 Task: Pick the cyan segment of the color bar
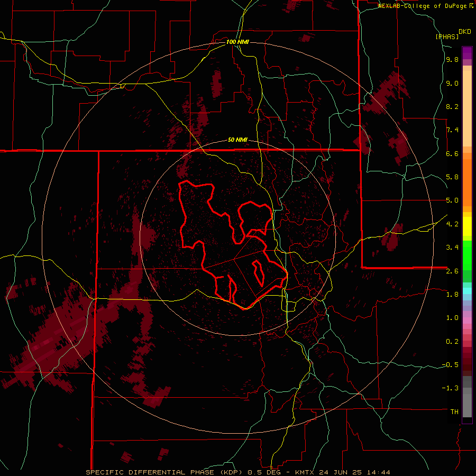(x=467, y=291)
